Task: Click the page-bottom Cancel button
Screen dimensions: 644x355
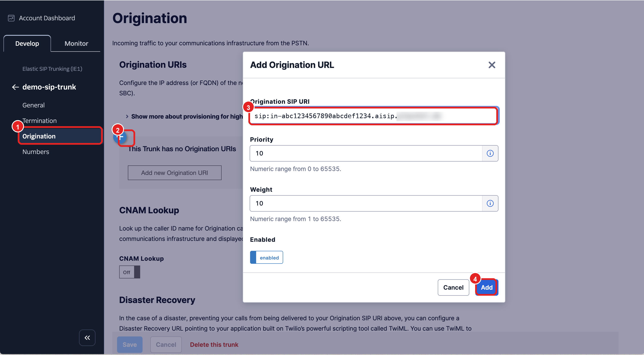Action: [166, 344]
